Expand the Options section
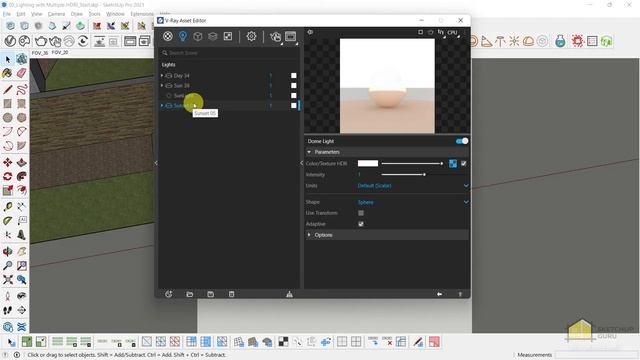Image resolution: width=640 pixels, height=360 pixels. 309,235
